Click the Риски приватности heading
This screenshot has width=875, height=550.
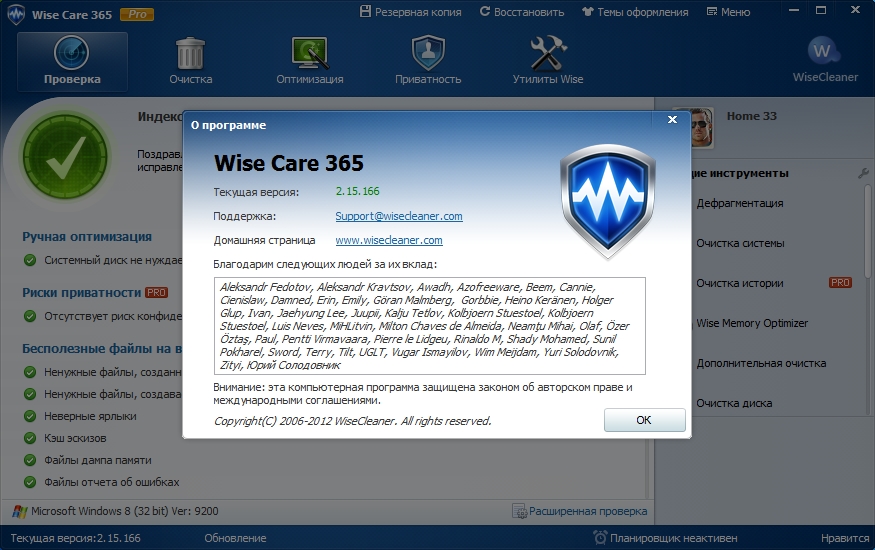click(81, 292)
